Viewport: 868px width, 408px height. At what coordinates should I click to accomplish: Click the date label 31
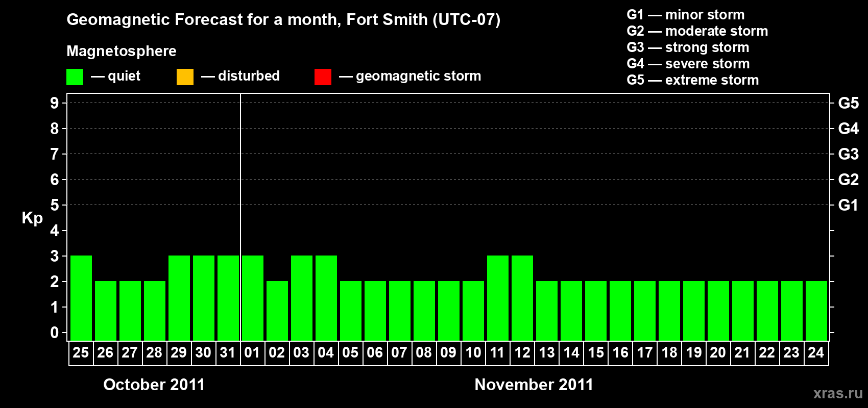click(x=228, y=353)
